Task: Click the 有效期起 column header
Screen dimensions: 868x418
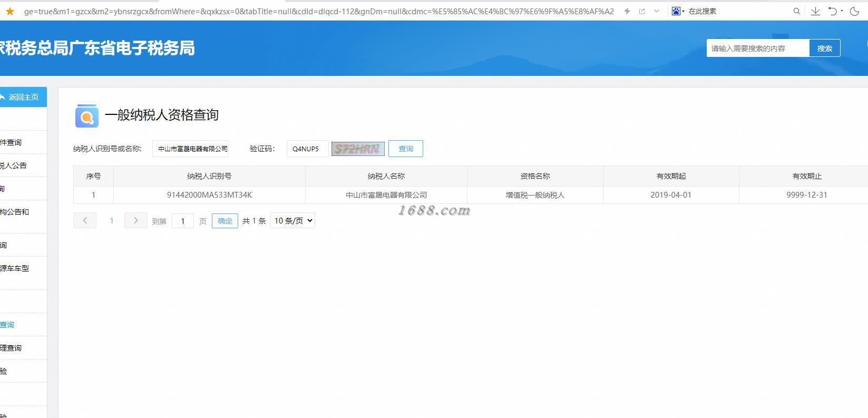Action: [x=671, y=176]
